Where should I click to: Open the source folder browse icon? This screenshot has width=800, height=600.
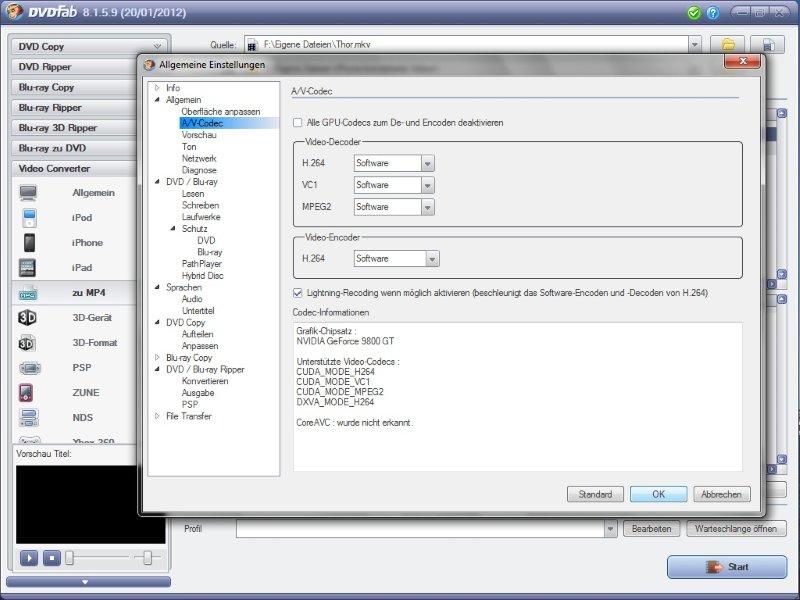point(727,45)
